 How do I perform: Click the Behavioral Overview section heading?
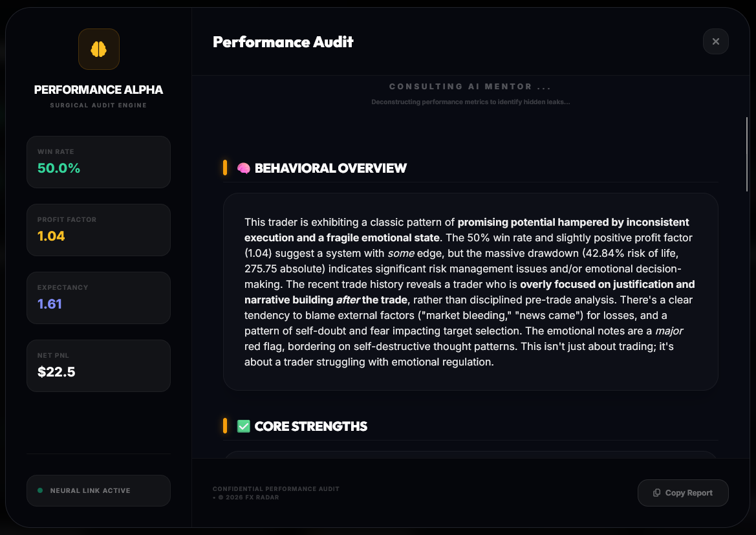coord(330,168)
